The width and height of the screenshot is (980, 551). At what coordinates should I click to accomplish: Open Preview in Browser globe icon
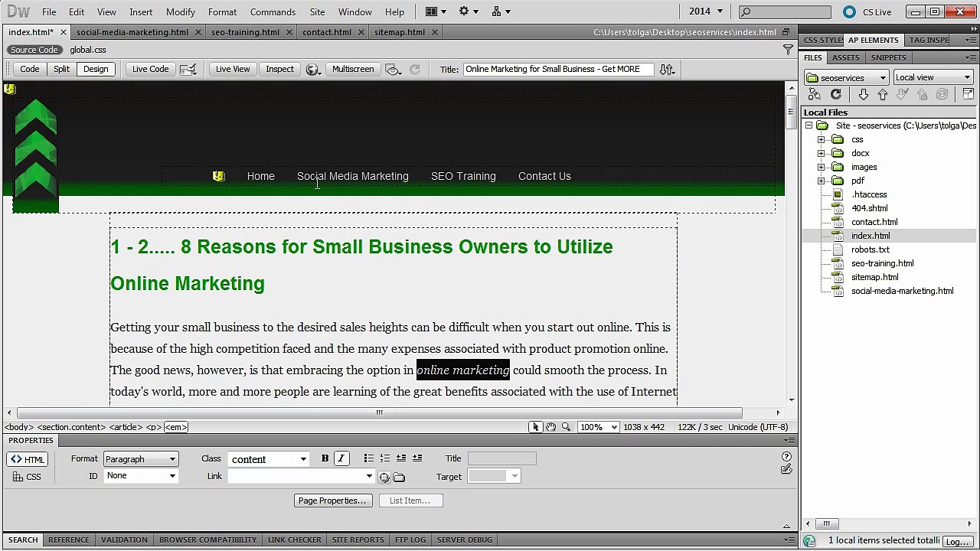click(x=312, y=69)
